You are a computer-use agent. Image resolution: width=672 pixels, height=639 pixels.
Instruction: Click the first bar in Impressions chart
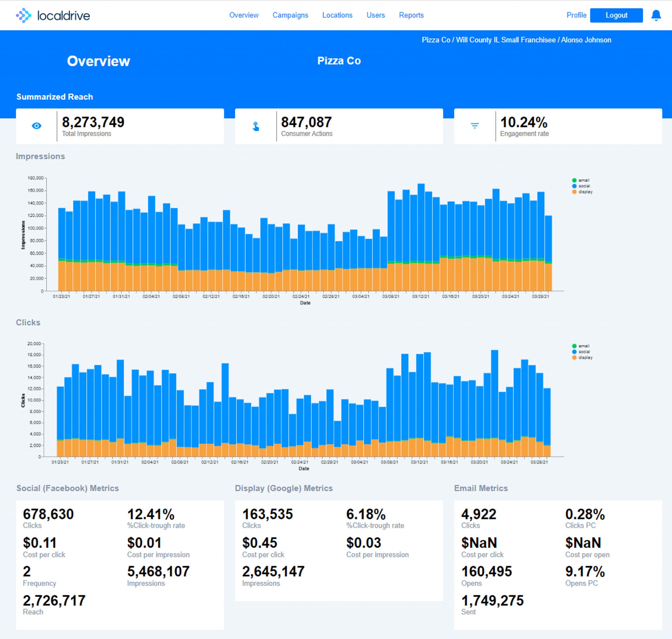(62, 249)
